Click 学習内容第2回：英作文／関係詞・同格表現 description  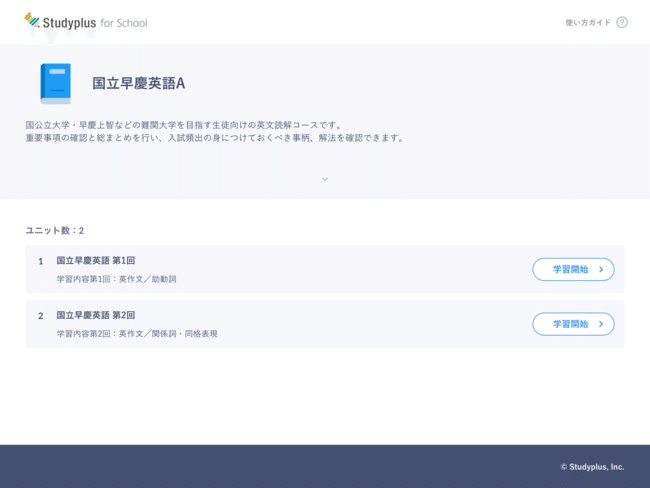[137, 334]
